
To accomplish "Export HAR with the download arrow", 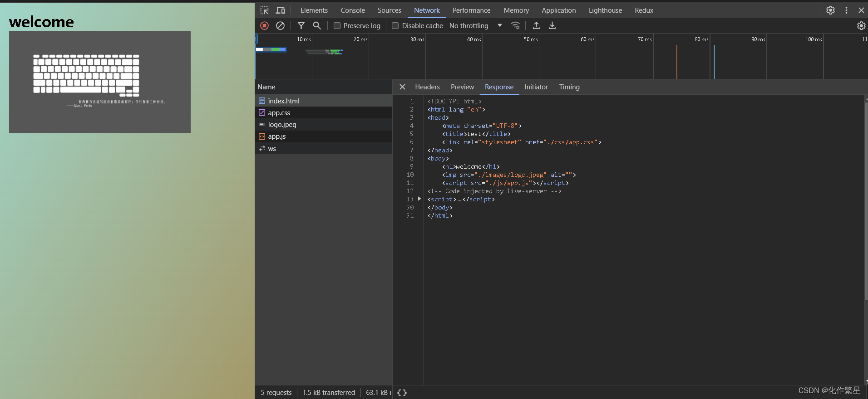I will [552, 26].
